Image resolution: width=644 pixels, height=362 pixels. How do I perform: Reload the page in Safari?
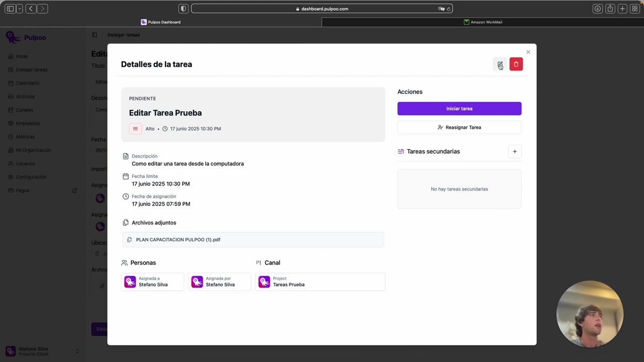[x=448, y=9]
